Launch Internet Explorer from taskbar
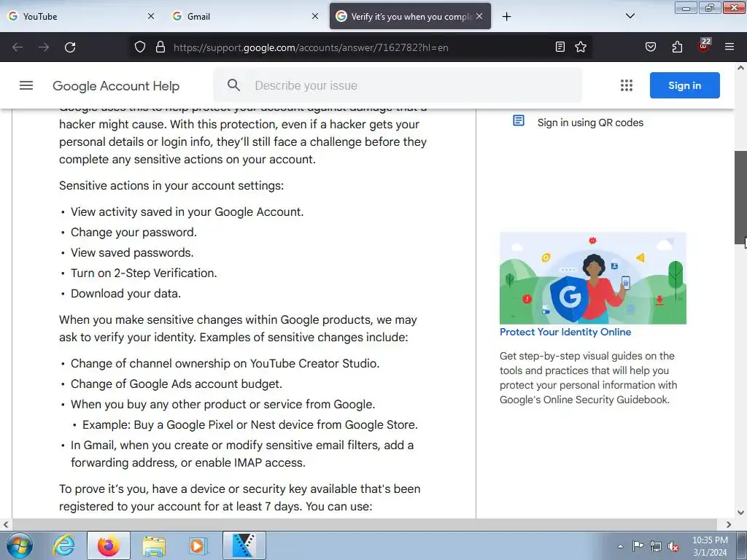Viewport: 747px width, 560px height. point(63,545)
